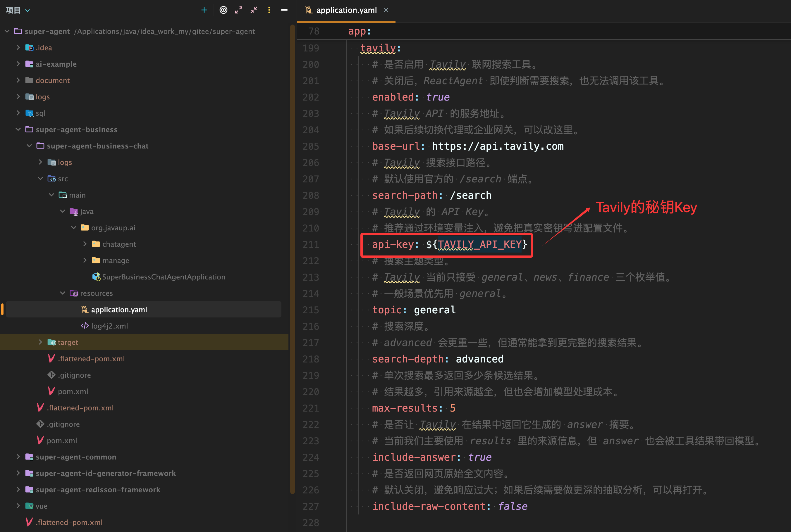Expand the chatagent package
The width and height of the screenshot is (791, 532).
[85, 244]
